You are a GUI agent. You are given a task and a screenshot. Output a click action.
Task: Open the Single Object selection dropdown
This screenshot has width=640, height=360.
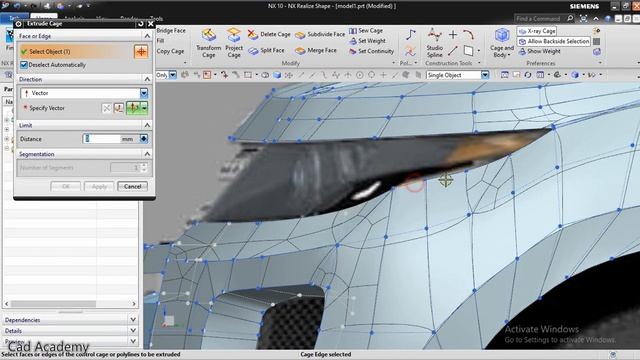point(484,75)
